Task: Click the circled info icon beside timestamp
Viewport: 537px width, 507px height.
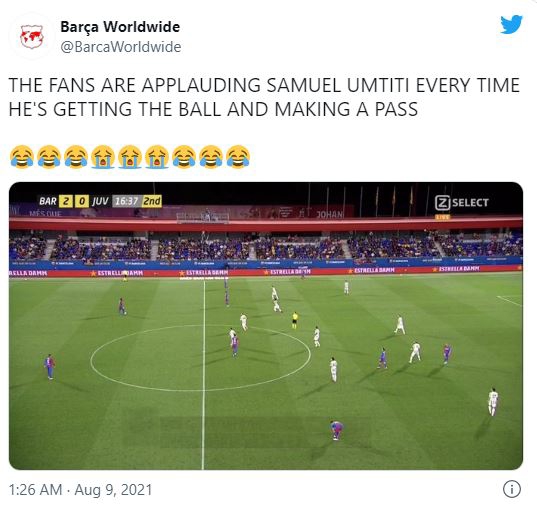Action: pos(512,489)
